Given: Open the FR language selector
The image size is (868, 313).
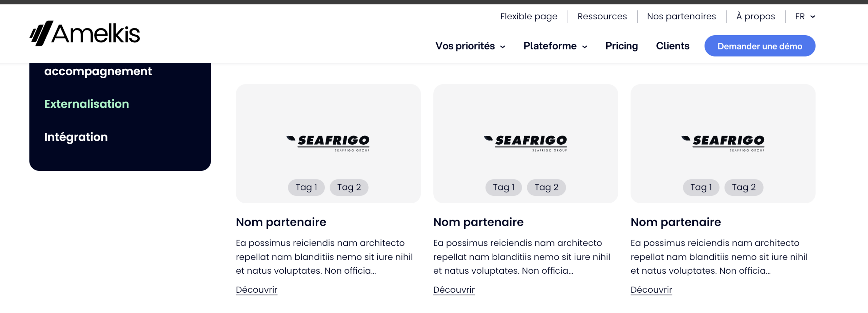Looking at the screenshot, I should [805, 17].
